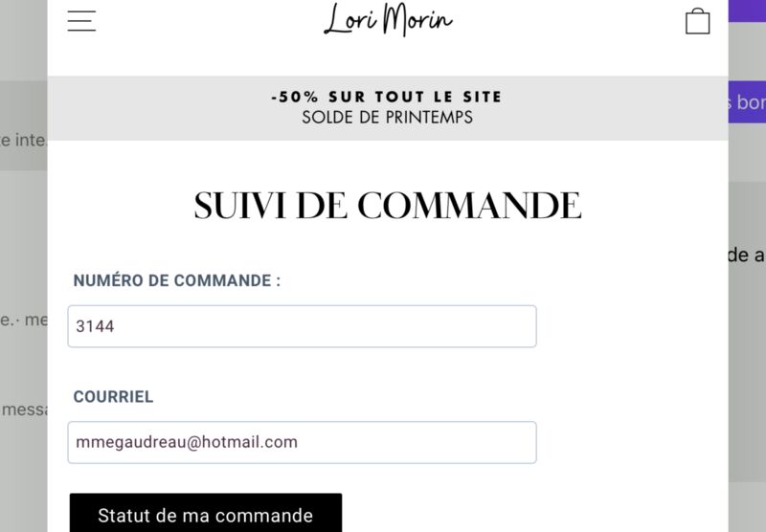The height and width of the screenshot is (532, 766).
Task: Click the dimmed grey card on the right
Action: pyautogui.click(x=747, y=332)
